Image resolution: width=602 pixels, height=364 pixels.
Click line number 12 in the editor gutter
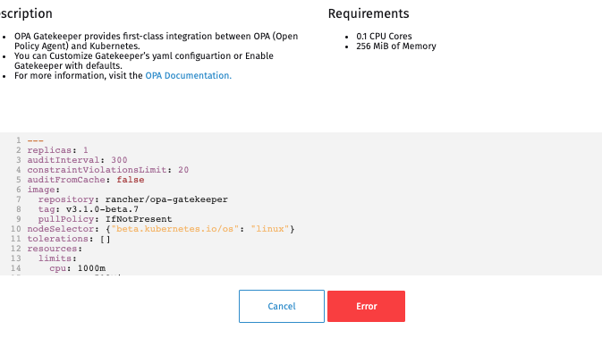(x=16, y=249)
